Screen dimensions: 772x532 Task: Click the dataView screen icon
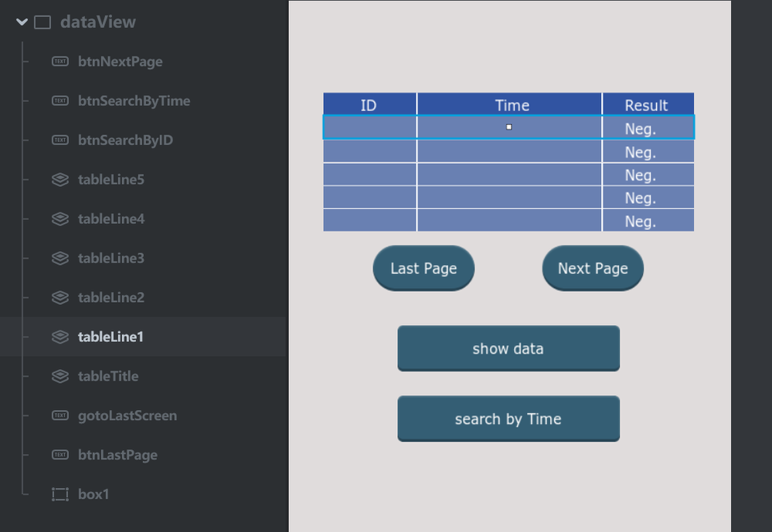click(43, 22)
